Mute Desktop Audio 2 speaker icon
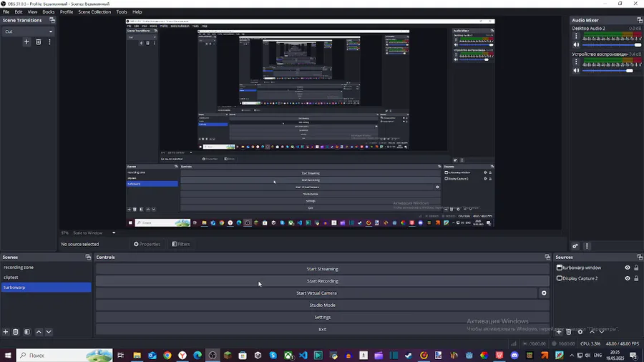644x362 pixels. pos(576,45)
